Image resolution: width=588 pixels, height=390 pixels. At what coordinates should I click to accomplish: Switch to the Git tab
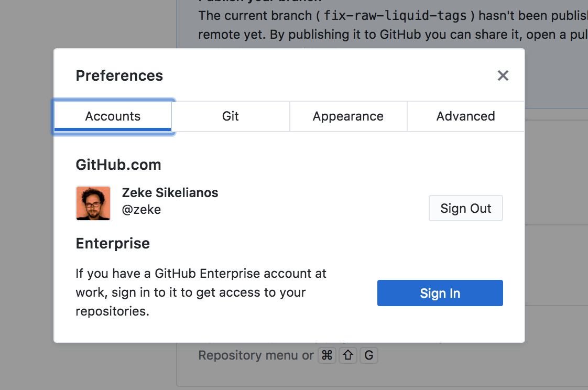[231, 116]
